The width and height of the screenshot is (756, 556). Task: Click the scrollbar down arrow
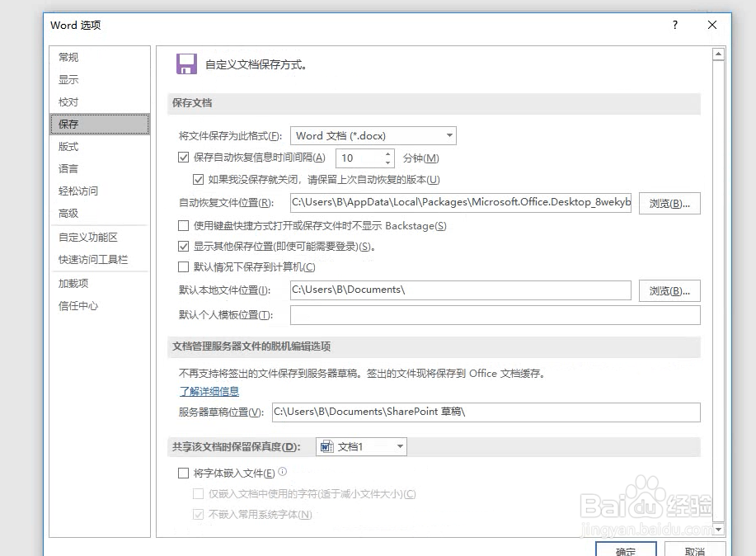(x=718, y=530)
